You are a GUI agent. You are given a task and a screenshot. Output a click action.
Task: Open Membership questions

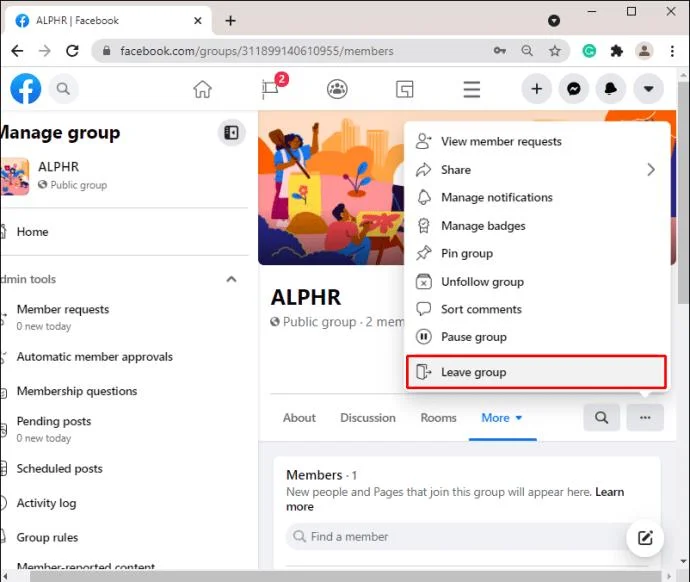point(77,391)
